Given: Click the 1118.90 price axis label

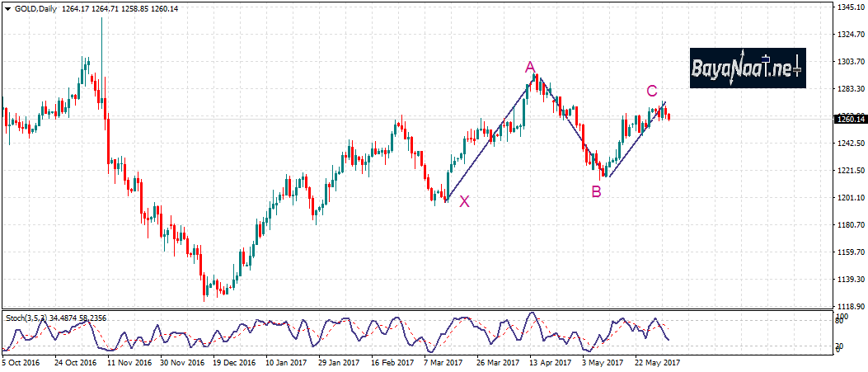Looking at the screenshot, I should (x=850, y=305).
